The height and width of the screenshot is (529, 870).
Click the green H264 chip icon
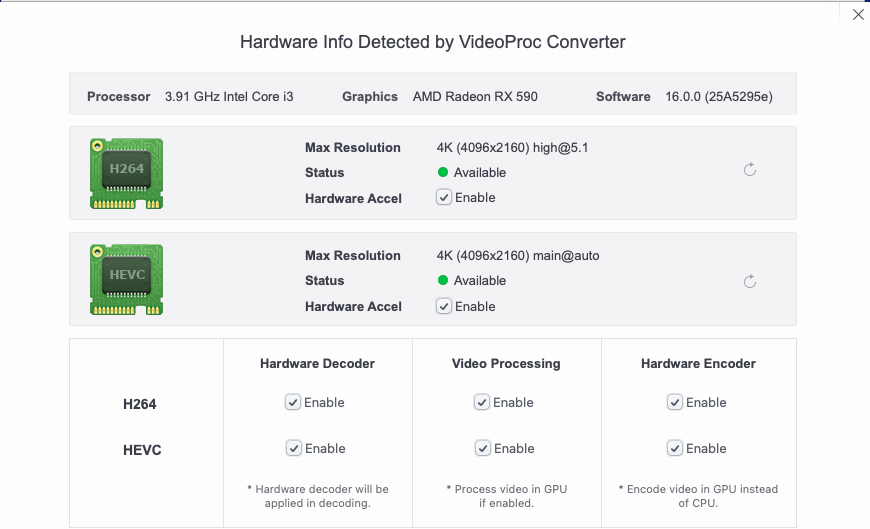coord(127,174)
